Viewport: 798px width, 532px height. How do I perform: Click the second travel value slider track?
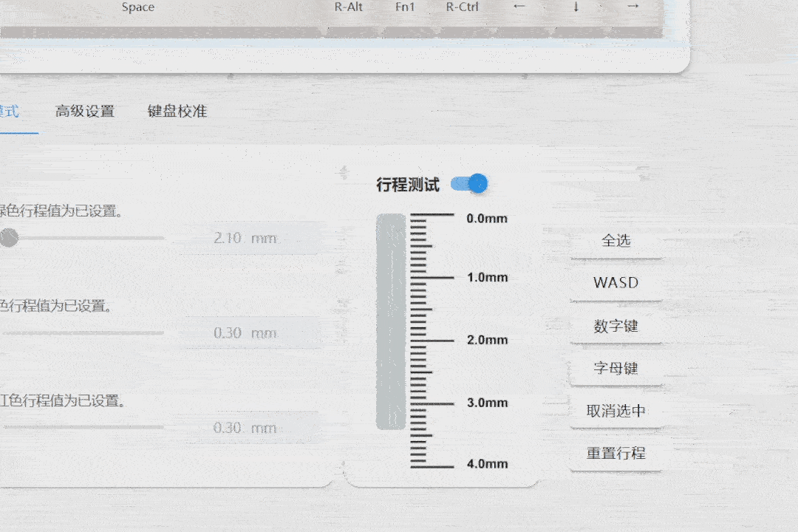coord(81,332)
